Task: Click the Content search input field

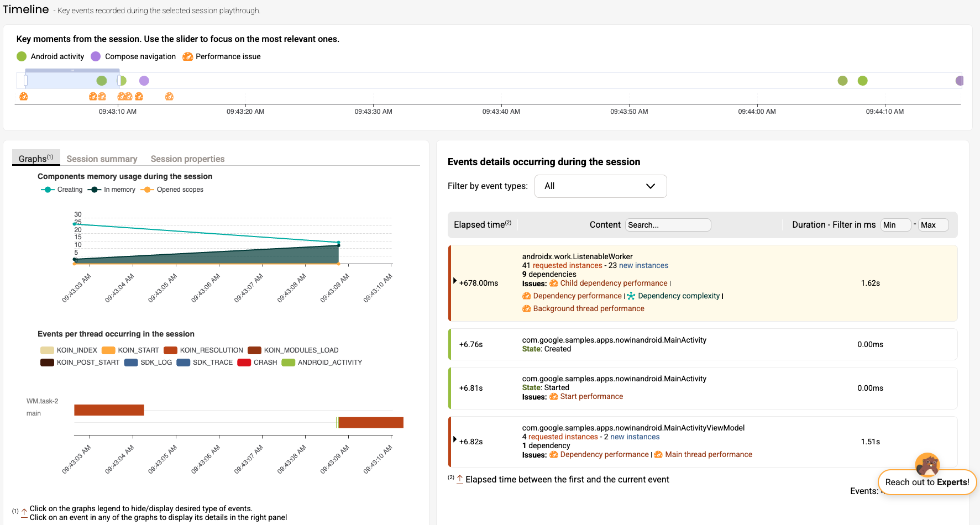Action: pos(668,225)
